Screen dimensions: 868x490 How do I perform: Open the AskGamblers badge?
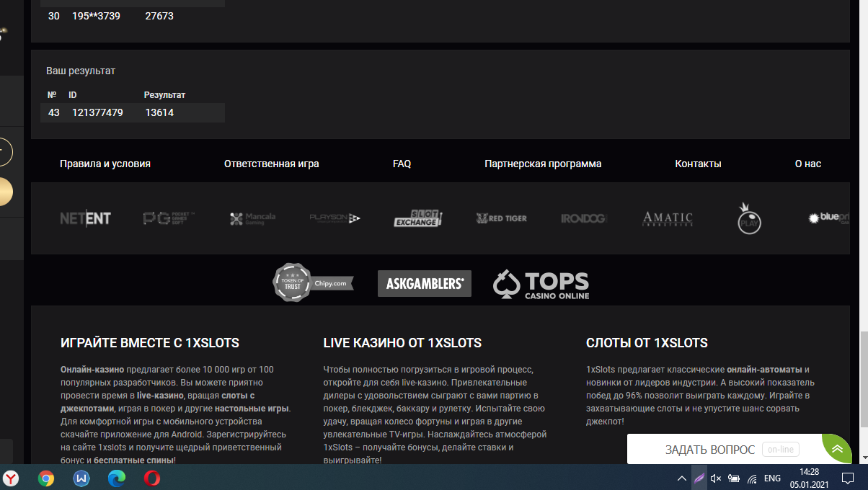[424, 283]
